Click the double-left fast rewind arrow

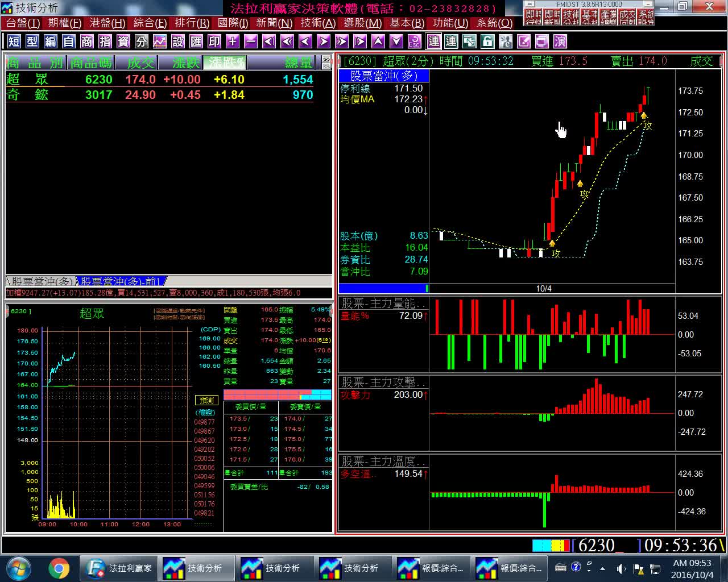coord(287,41)
